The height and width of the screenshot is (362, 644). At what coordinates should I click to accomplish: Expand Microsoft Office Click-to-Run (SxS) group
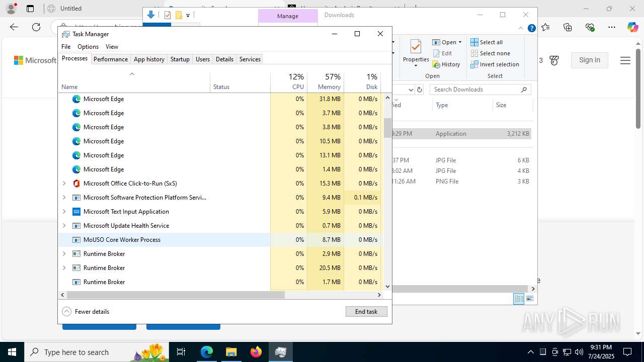pyautogui.click(x=64, y=184)
